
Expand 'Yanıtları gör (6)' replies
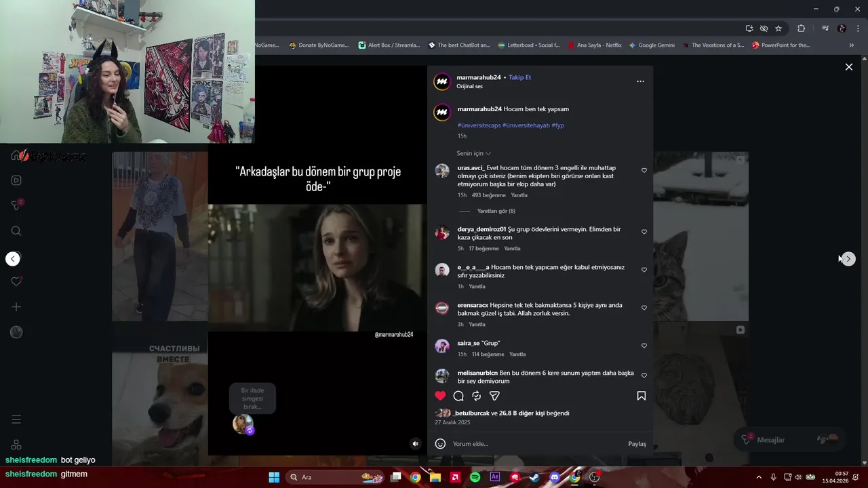point(496,211)
